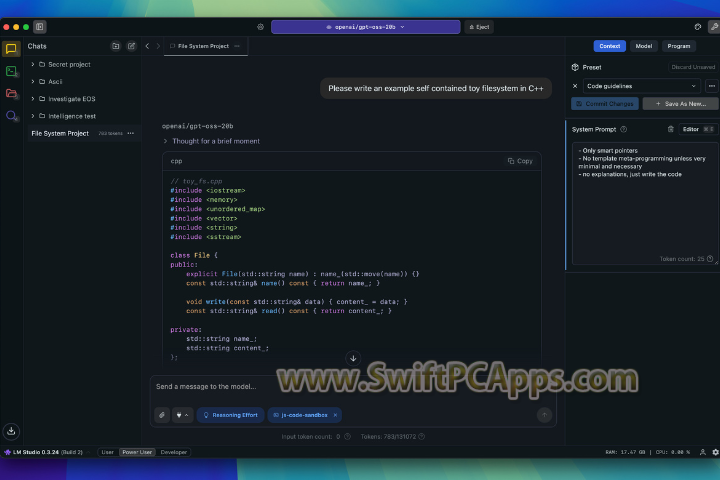
Task: Show input token count help icon
Action: [348, 436]
